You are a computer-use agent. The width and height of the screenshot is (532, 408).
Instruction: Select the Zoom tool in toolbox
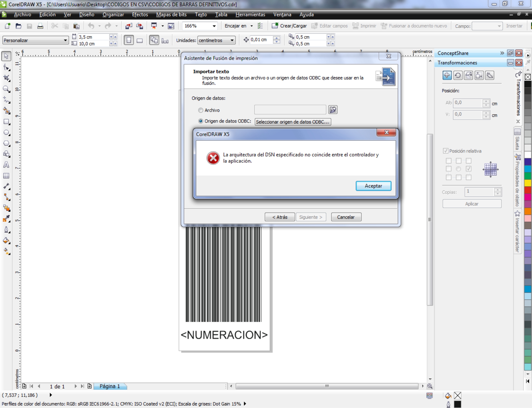point(6,89)
